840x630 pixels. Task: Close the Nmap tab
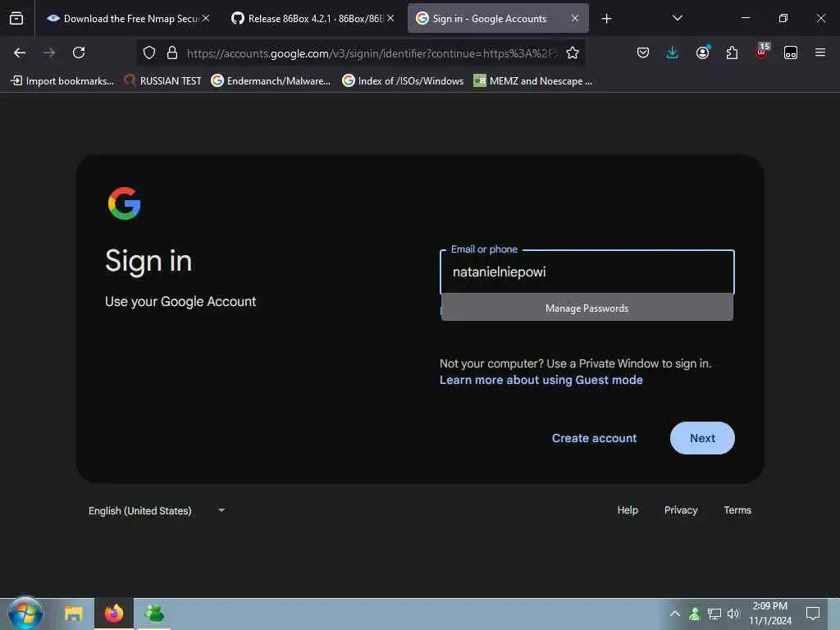[x=206, y=18]
